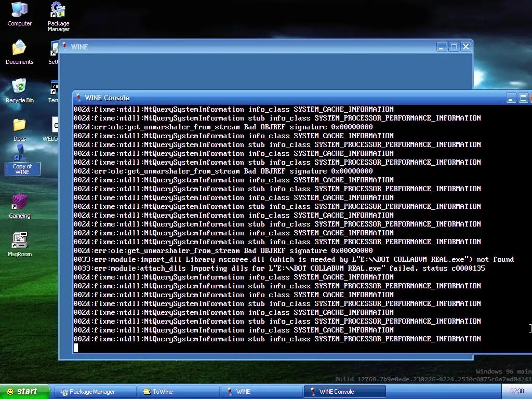This screenshot has width=532, height=399.
Task: Open the partially hidden Sett desktop icon
Action: (54, 52)
